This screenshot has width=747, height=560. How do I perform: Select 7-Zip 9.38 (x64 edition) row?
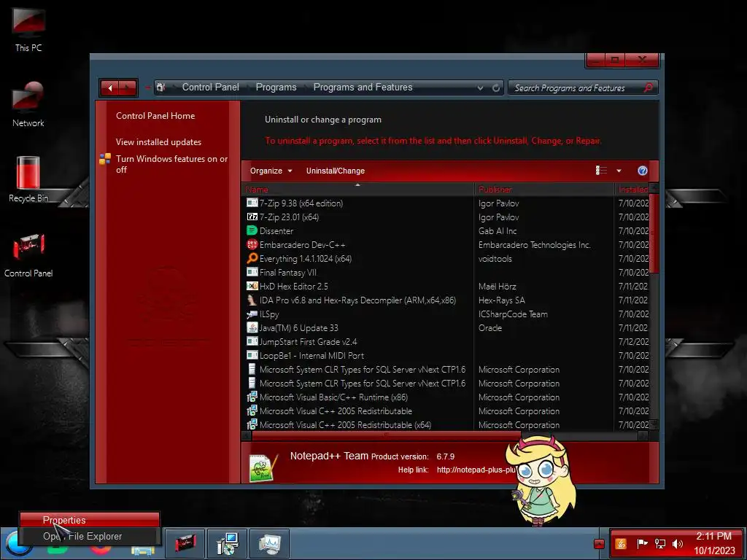pyautogui.click(x=447, y=203)
